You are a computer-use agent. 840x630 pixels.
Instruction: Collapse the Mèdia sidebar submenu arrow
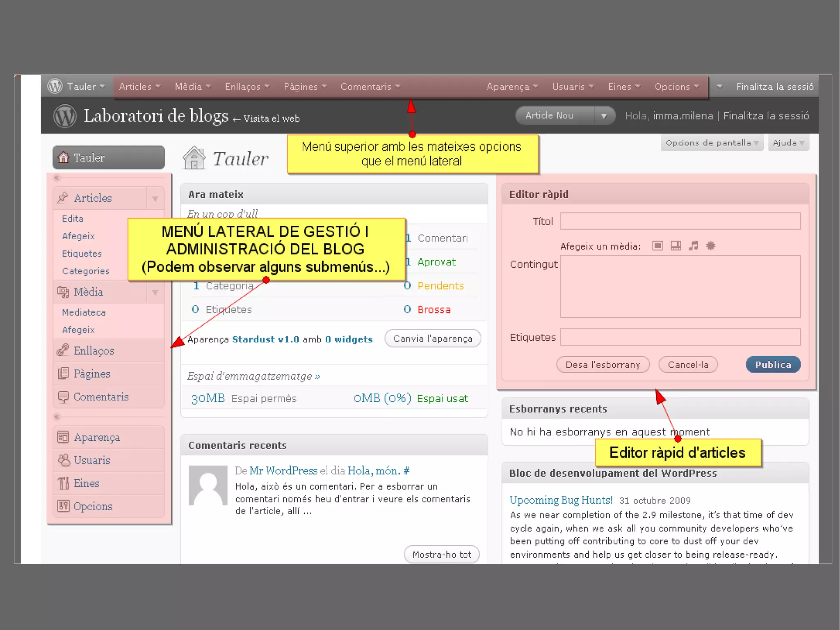pyautogui.click(x=155, y=292)
